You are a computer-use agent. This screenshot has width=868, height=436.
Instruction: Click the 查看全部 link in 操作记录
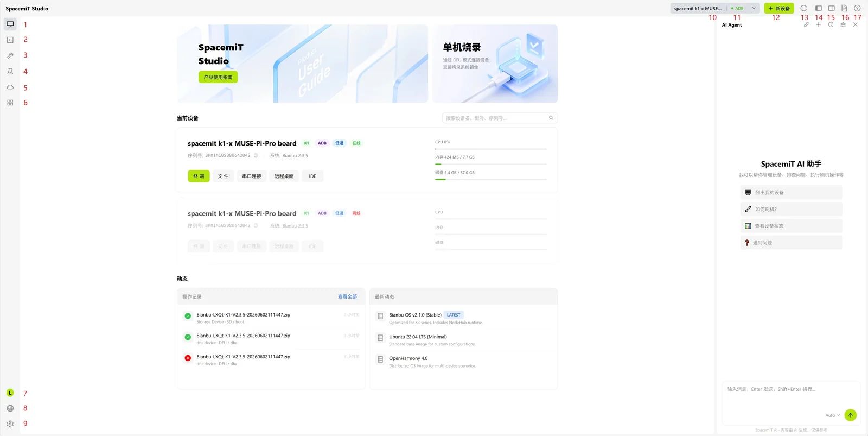347,296
